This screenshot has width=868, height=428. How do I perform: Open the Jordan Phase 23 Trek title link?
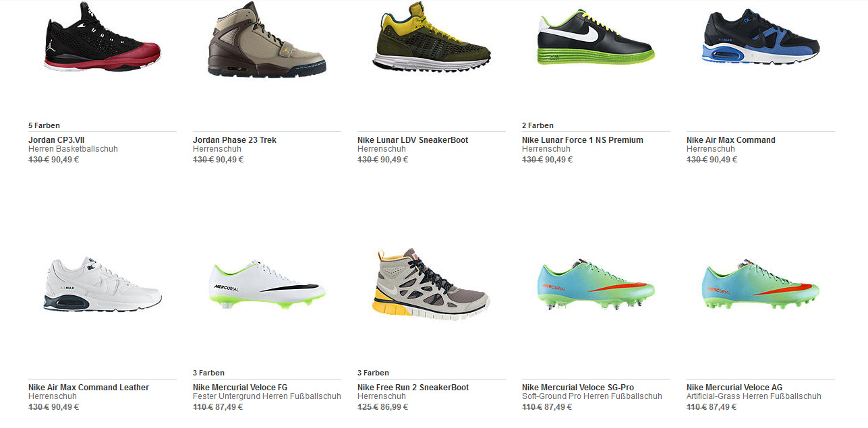(x=235, y=140)
